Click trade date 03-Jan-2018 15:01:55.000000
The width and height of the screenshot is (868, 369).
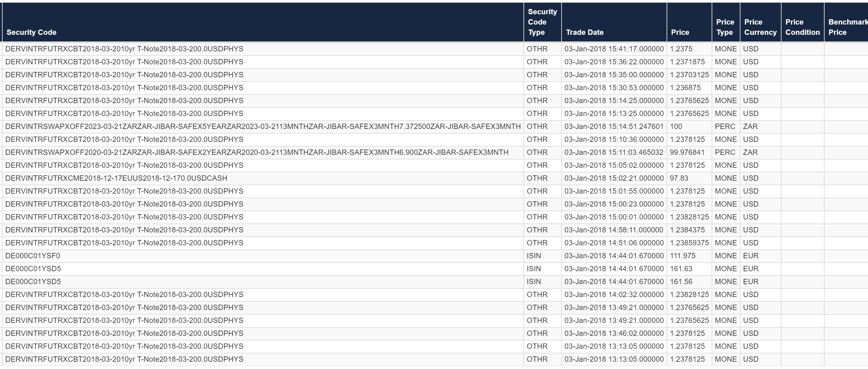614,191
